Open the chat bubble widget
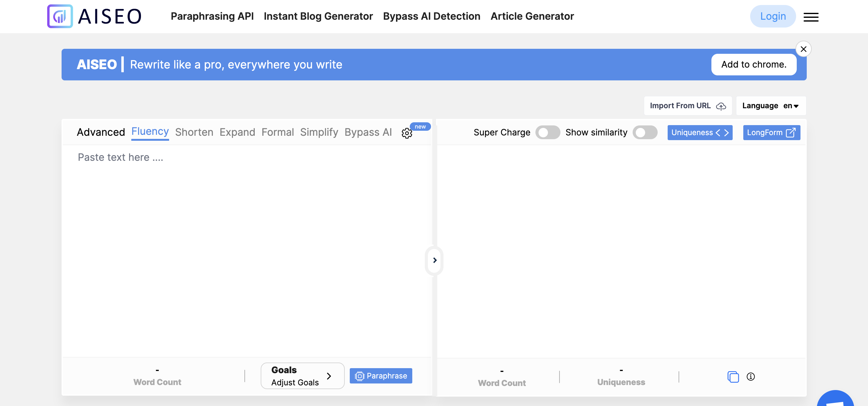 pos(836,400)
